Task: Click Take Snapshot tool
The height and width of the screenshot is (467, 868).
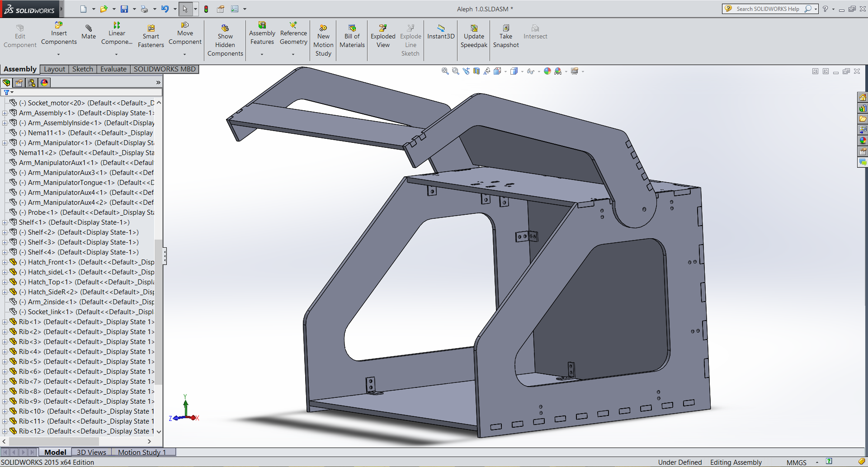Action: coord(506,36)
